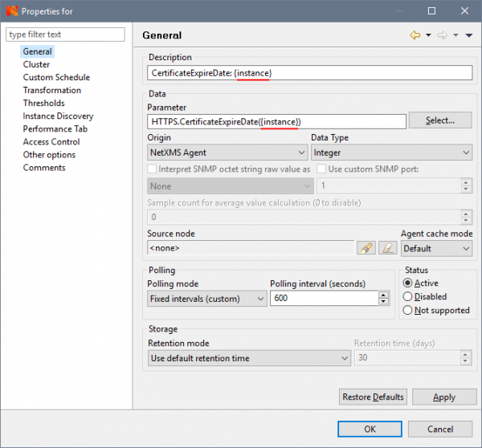The height and width of the screenshot is (448, 482).
Task: Open the Thresholds page
Action: point(44,103)
